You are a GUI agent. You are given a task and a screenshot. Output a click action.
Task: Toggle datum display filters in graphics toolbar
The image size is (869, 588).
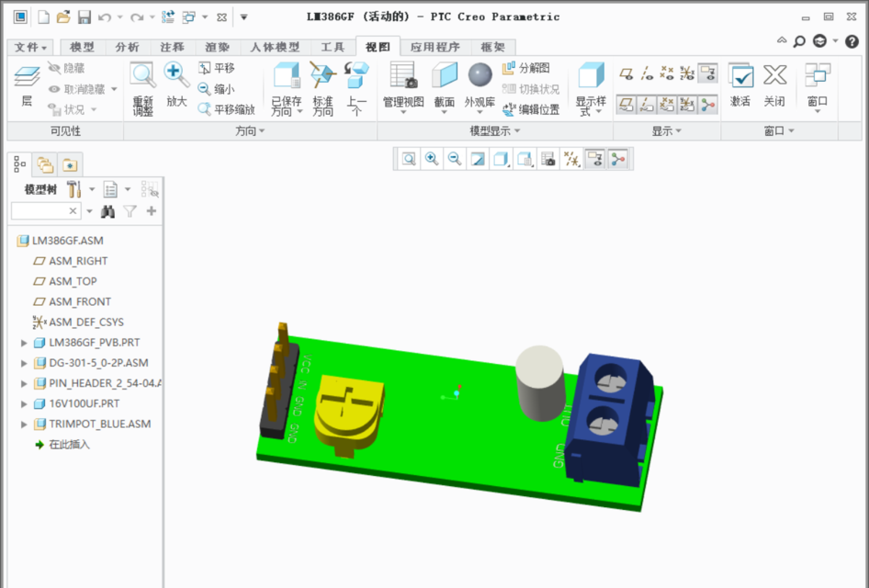coord(570,158)
